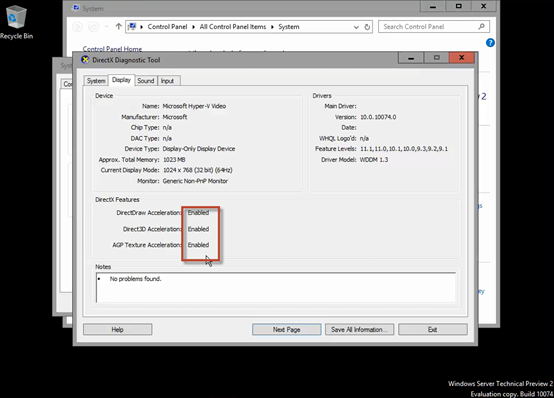The width and height of the screenshot is (554, 398).
Task: Click the Exit button
Action: click(x=433, y=329)
